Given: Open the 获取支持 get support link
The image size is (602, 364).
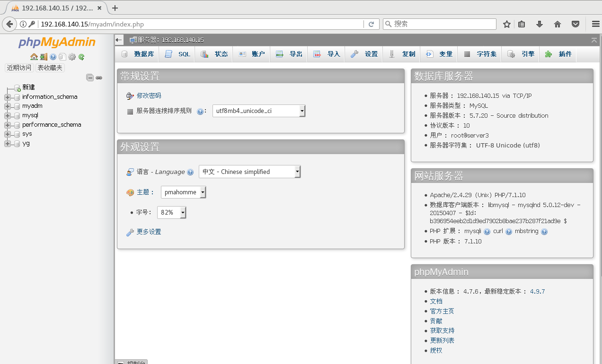Looking at the screenshot, I should pos(442,330).
